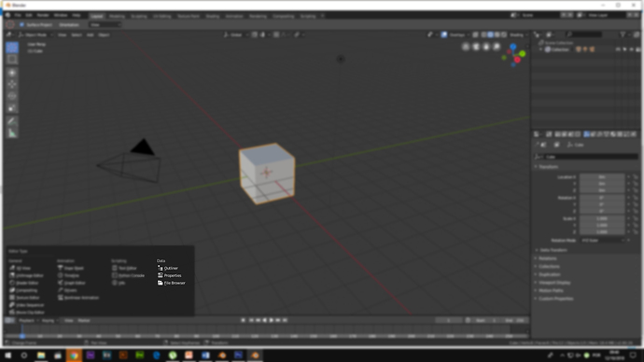Click the blue Z axis gizmo handle
Image resolution: width=644 pixels, height=362 pixels.
513,48
